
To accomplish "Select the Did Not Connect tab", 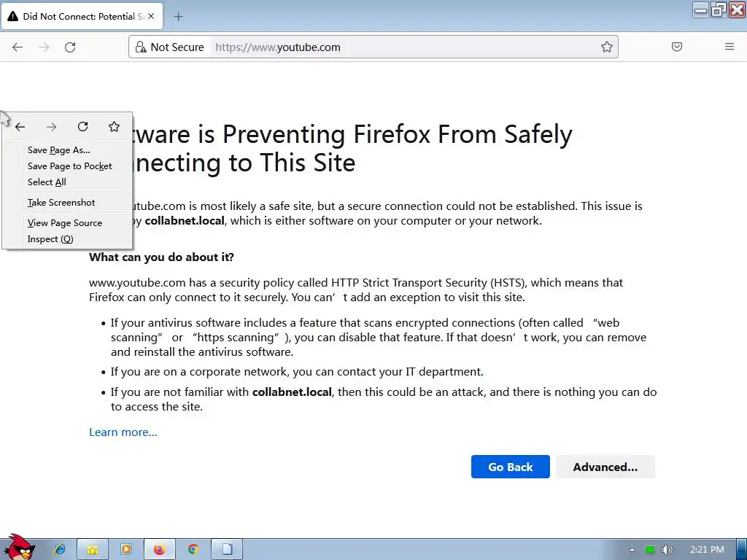I will point(82,16).
